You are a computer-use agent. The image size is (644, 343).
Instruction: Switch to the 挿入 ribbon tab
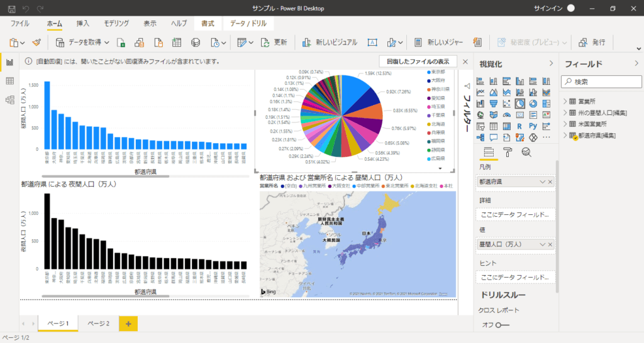click(x=82, y=23)
